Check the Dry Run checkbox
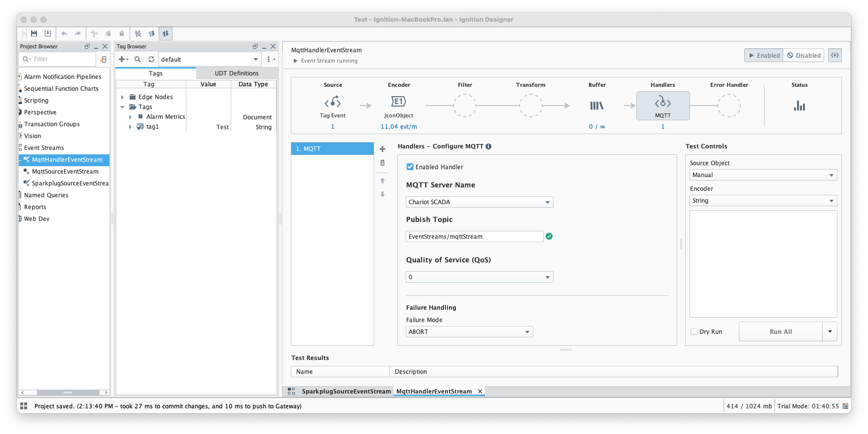The width and height of the screenshot is (868, 434). [694, 331]
